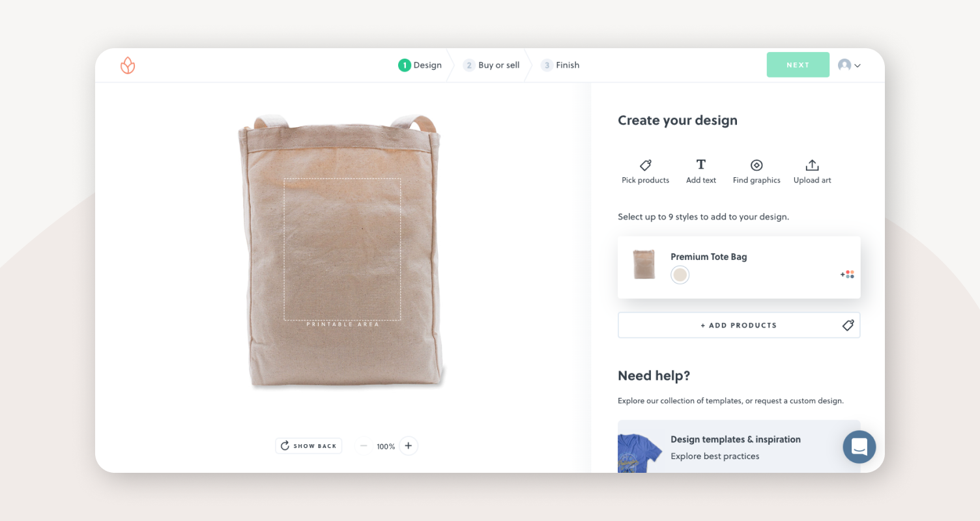The image size is (980, 521).
Task: Click Show Back to flip the tote bag
Action: pyautogui.click(x=308, y=445)
